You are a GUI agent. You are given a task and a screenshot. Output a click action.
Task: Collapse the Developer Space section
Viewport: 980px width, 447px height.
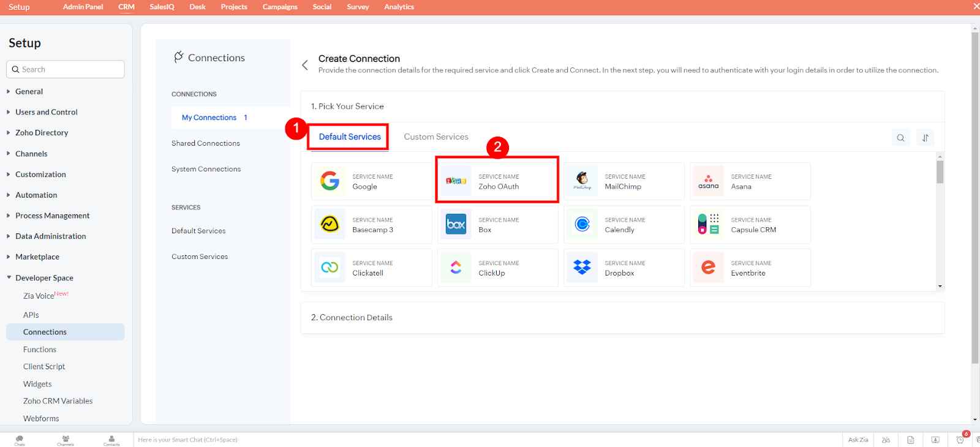[44, 278]
